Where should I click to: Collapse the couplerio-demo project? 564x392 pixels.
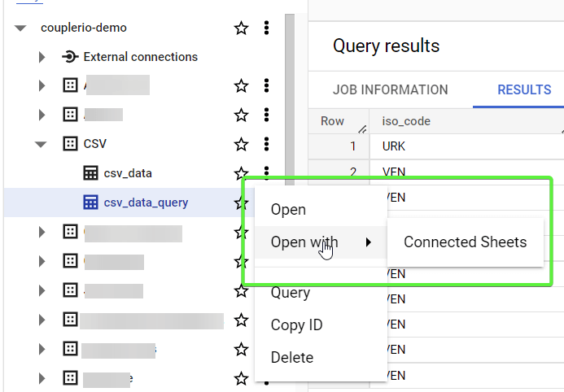point(20,28)
